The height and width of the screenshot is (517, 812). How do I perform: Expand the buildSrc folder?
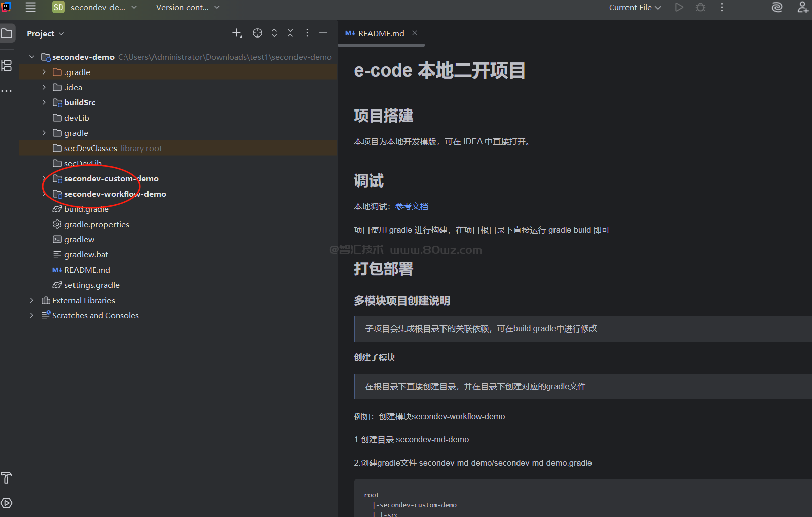[x=44, y=102]
